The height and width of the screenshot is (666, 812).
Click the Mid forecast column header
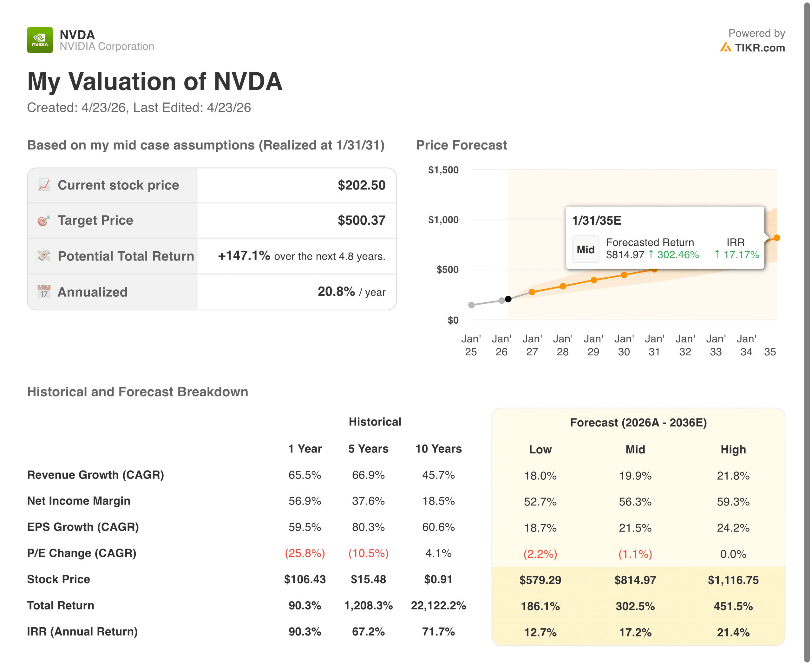tap(635, 449)
